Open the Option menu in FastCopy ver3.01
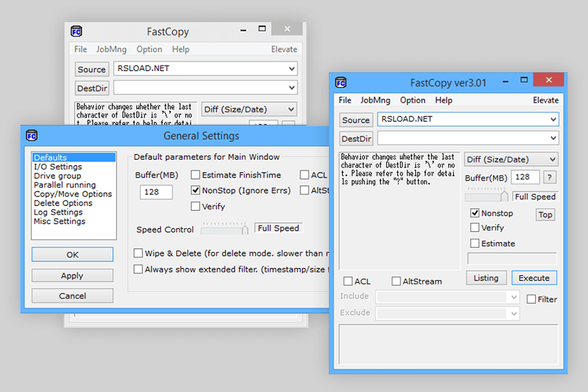The height and width of the screenshot is (392, 588). (412, 100)
